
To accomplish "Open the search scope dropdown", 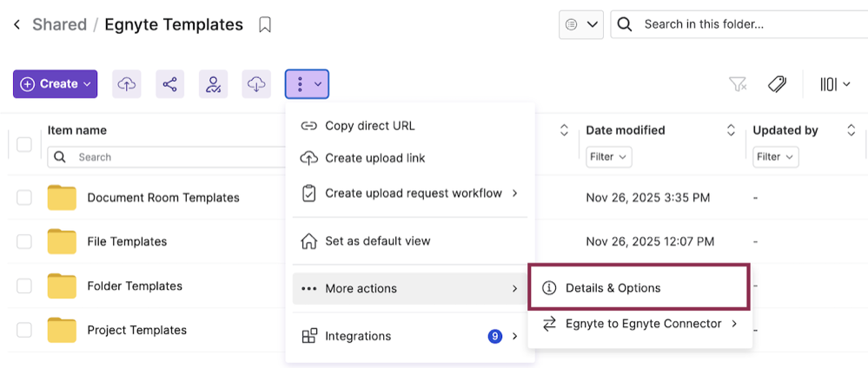I will point(580,24).
